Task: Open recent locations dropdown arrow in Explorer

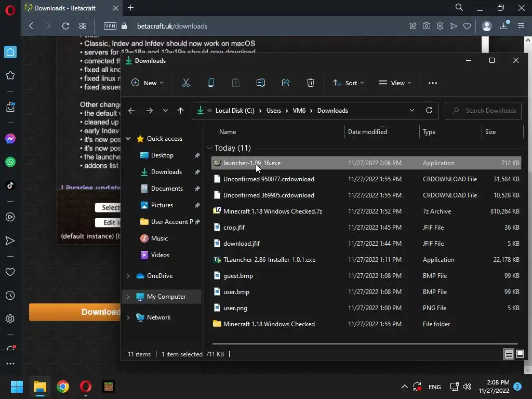Action: point(165,111)
